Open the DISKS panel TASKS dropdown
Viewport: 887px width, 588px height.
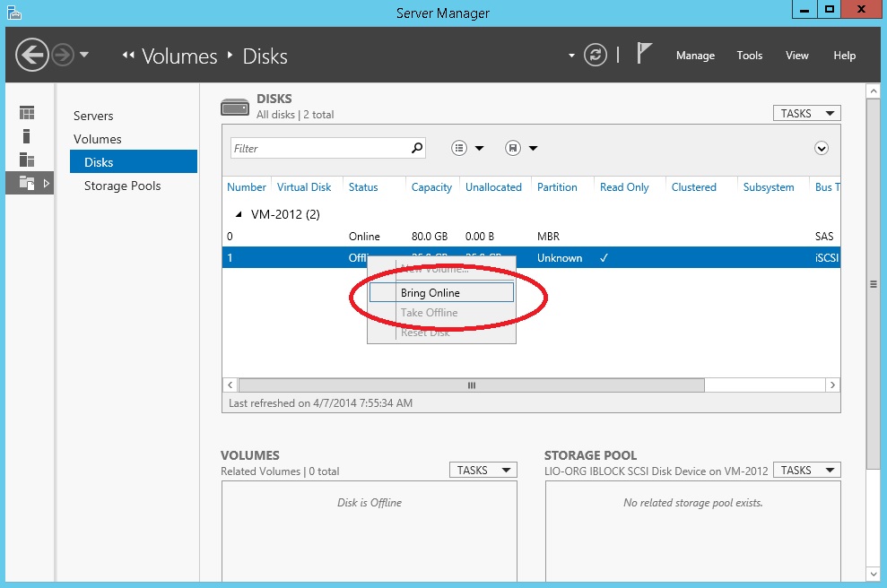(805, 113)
